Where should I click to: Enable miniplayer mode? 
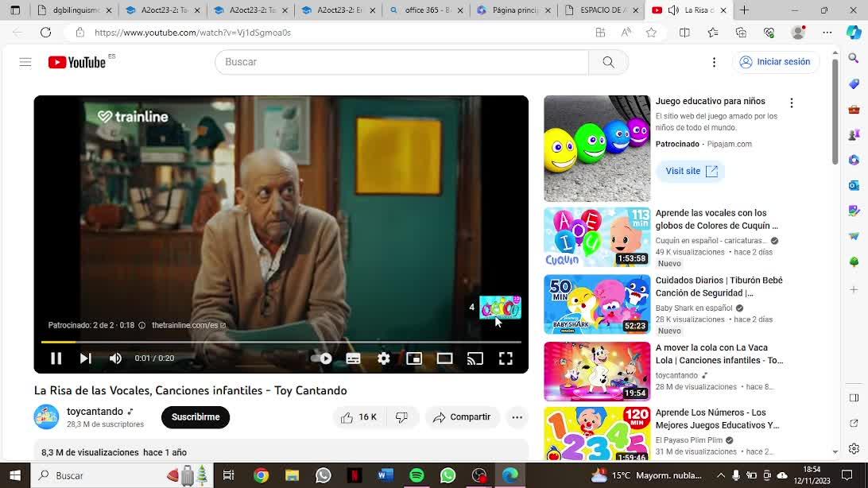point(414,358)
